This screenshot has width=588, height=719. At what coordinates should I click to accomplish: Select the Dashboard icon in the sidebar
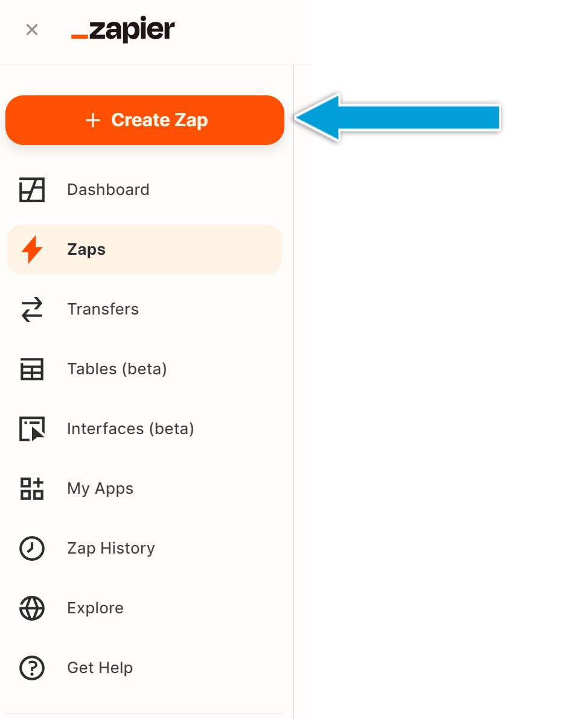click(31, 190)
